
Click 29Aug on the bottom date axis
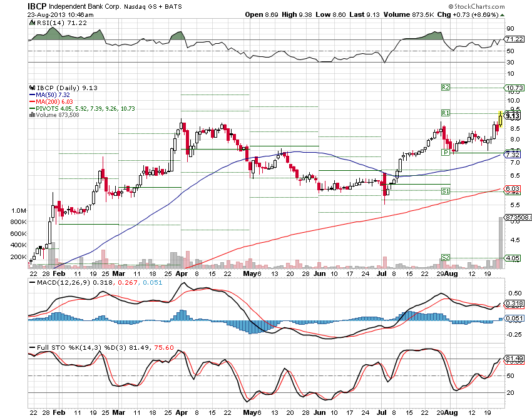(447, 412)
